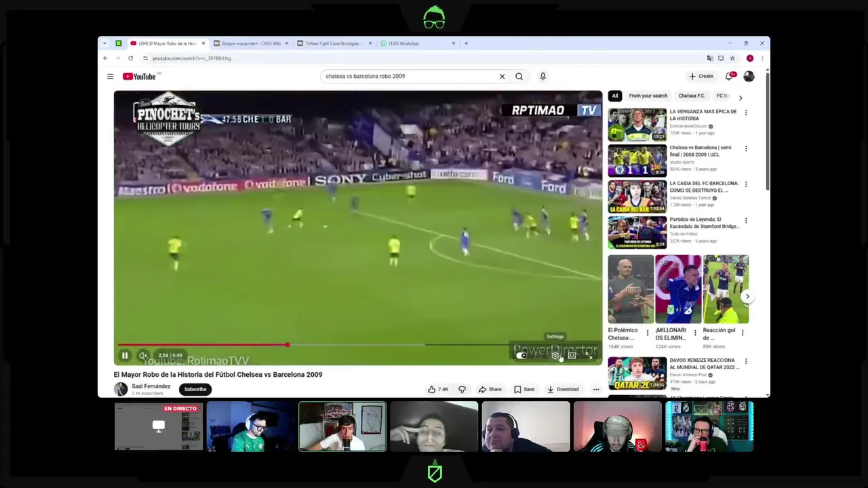Dislike the video

click(462, 389)
